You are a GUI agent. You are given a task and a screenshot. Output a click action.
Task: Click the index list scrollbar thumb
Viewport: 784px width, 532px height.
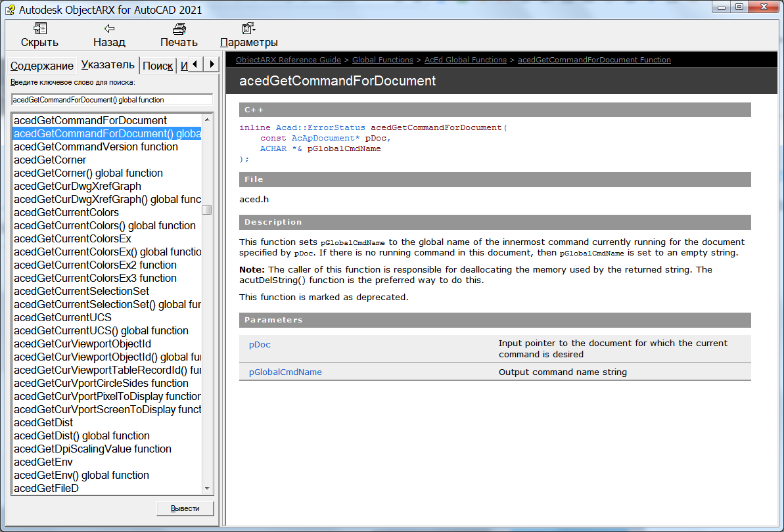click(x=207, y=210)
